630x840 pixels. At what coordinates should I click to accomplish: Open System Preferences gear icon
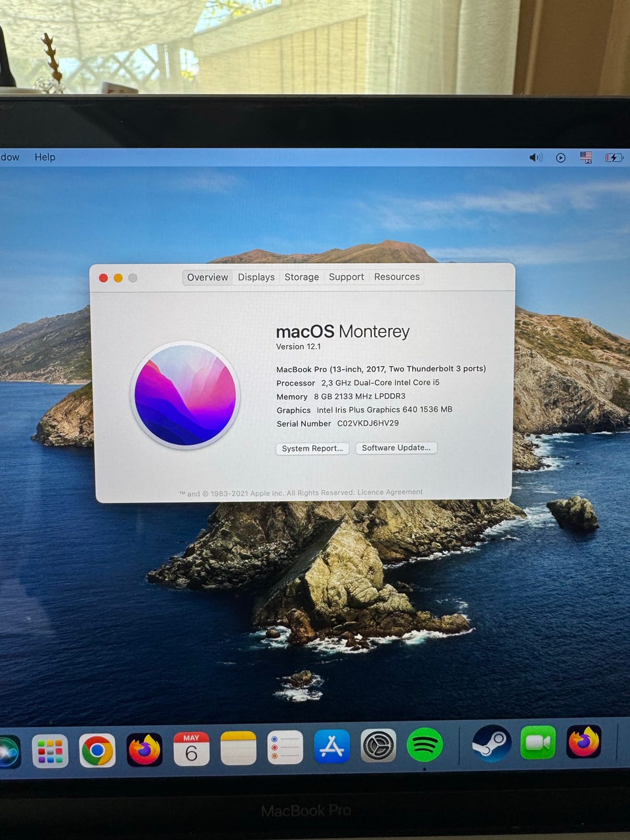point(379,745)
